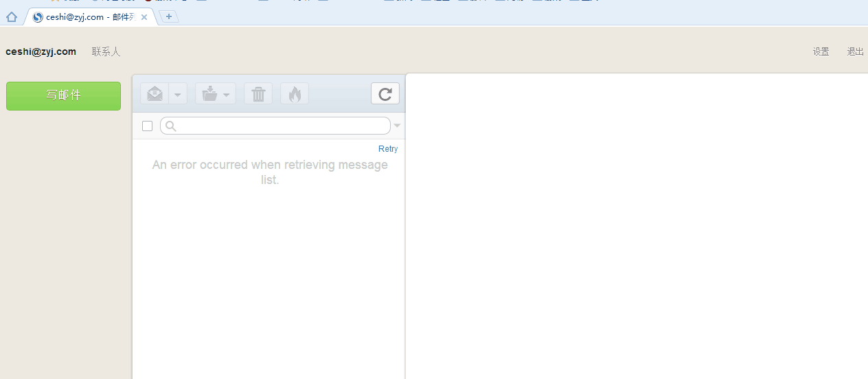
Task: Open a new browser tab
Action: point(169,16)
